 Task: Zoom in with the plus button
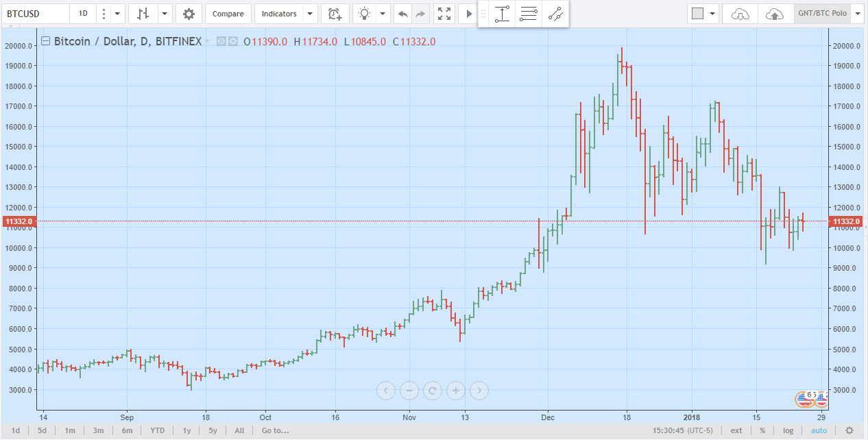pyautogui.click(x=456, y=391)
